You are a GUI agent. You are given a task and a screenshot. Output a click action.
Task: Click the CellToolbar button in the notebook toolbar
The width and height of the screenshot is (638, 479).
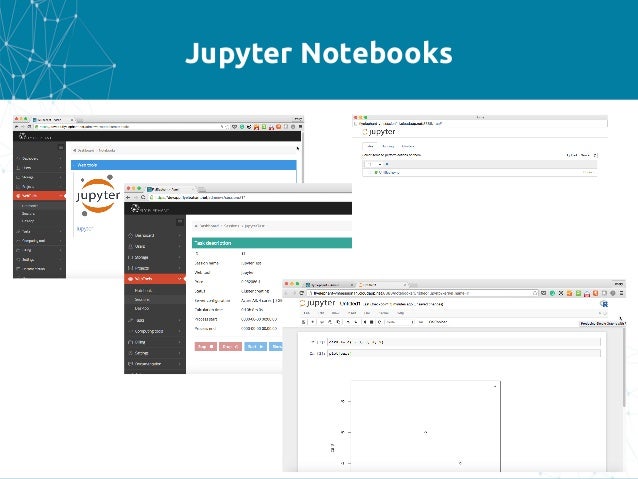tap(438, 322)
